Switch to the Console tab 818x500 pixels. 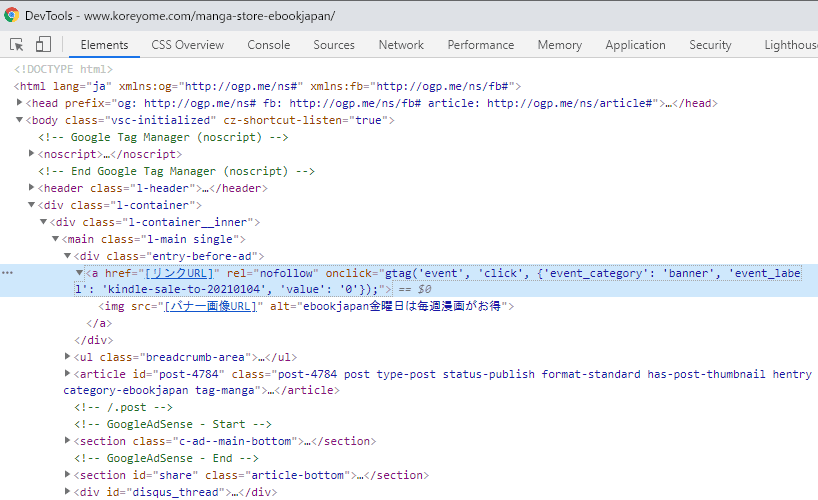click(269, 45)
